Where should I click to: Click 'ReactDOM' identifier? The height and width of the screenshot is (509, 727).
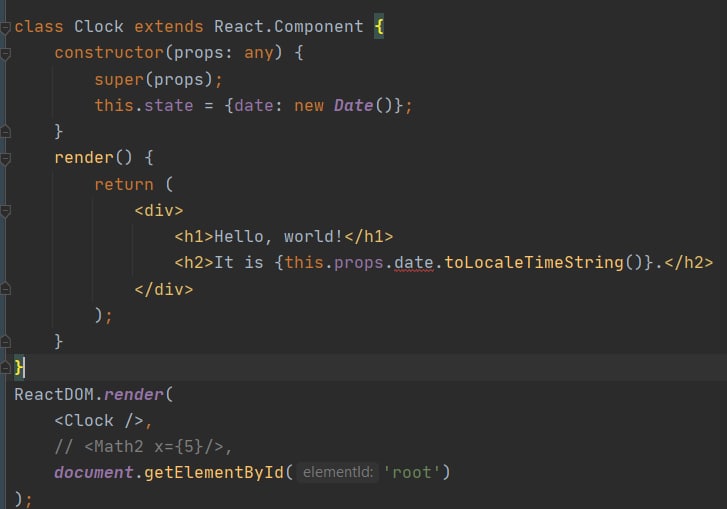click(54, 394)
